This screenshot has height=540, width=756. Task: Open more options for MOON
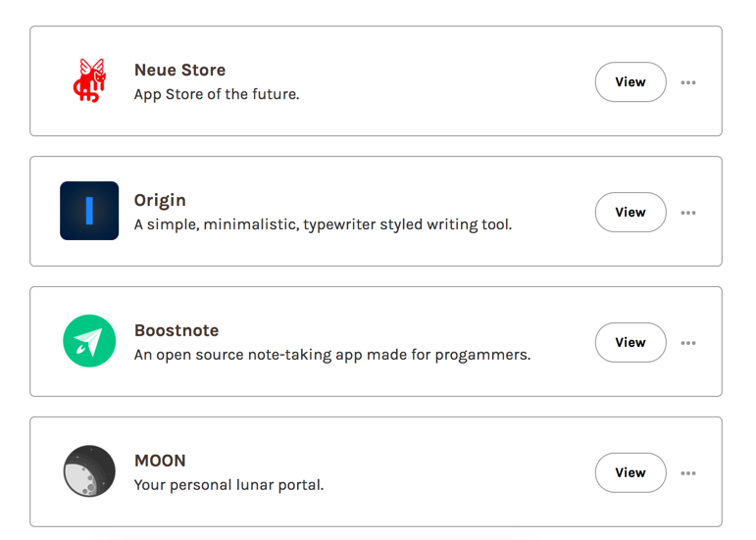(x=688, y=473)
